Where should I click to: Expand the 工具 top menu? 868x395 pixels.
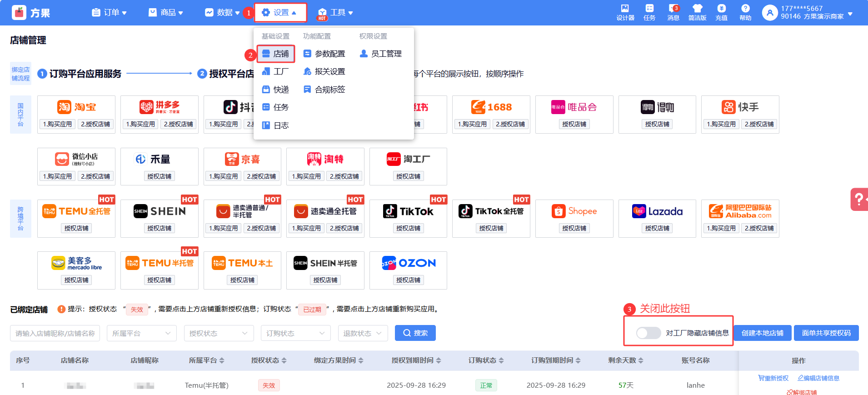coord(335,13)
